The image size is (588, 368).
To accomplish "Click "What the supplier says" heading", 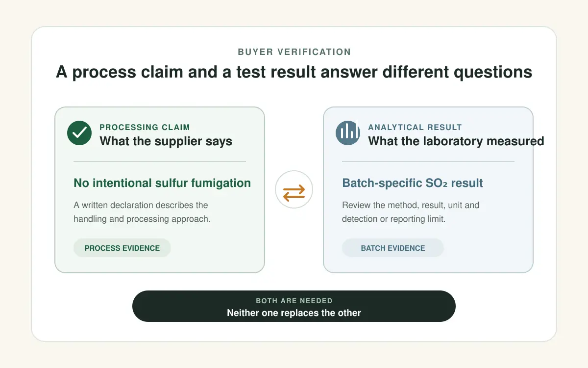I will pos(166,141).
